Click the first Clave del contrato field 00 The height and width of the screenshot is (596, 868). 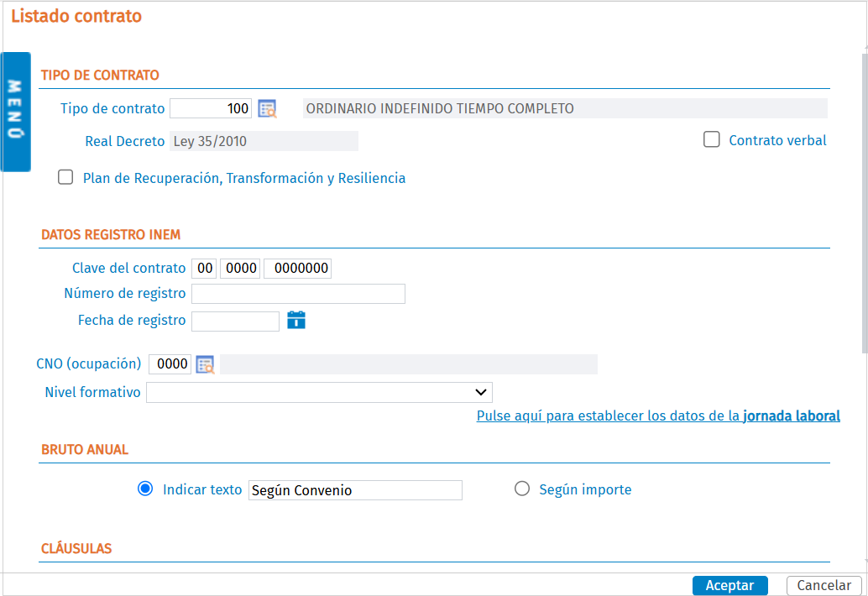click(204, 269)
